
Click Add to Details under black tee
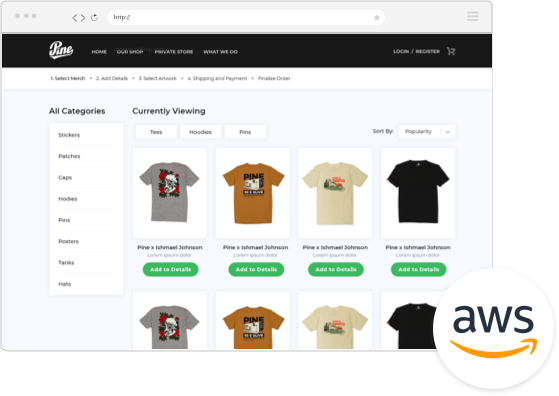click(419, 269)
